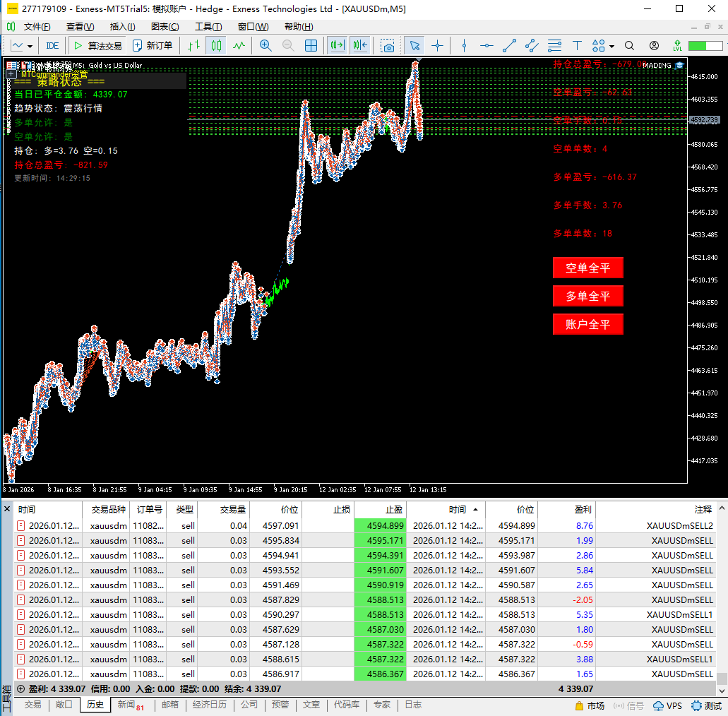Draw an equidistant channel
This screenshot has height=716, width=728.
pyautogui.click(x=532, y=45)
